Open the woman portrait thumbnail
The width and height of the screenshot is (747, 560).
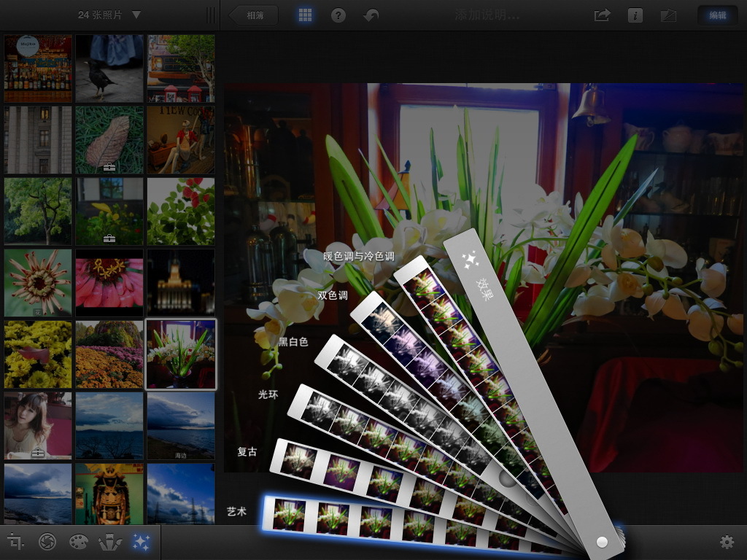38,426
